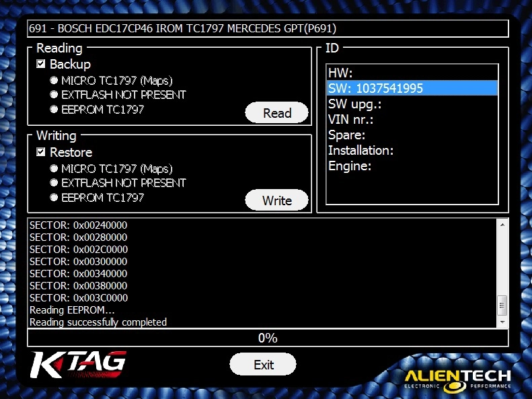Select the Engine: row
This screenshot has width=532, height=399.
tap(412, 166)
